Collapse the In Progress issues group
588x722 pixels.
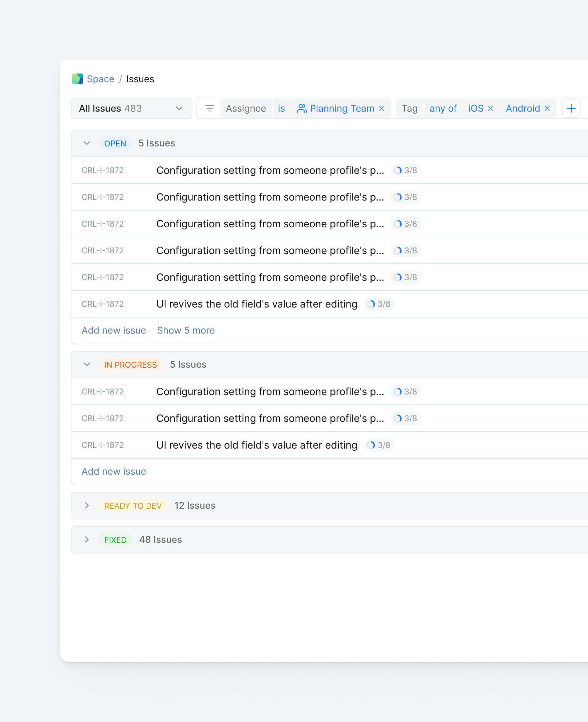[87, 365]
